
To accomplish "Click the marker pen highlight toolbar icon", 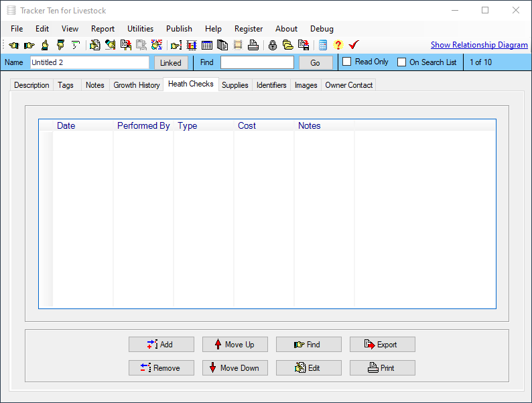I will coord(111,45).
